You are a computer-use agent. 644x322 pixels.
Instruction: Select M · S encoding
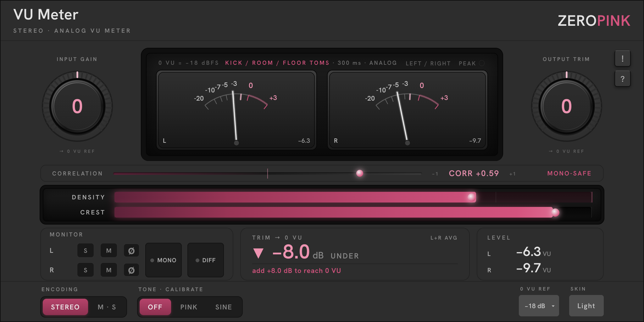[x=107, y=307]
